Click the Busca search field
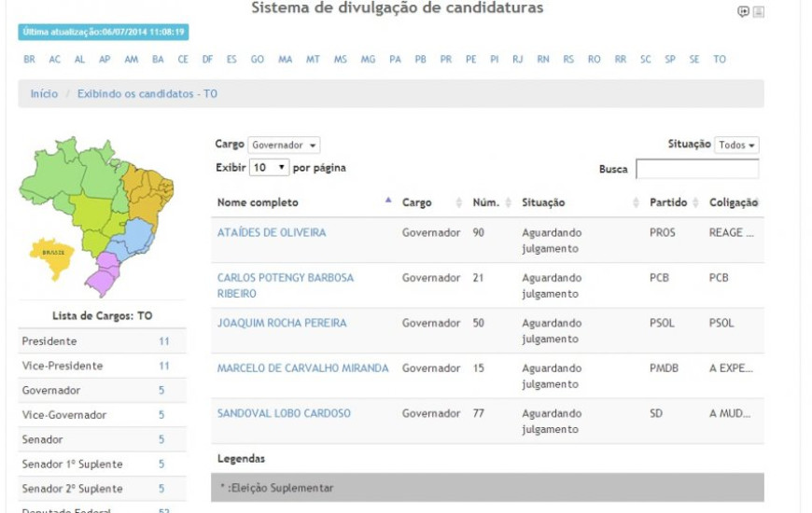Viewport: 812px width, 513px height. (x=697, y=169)
